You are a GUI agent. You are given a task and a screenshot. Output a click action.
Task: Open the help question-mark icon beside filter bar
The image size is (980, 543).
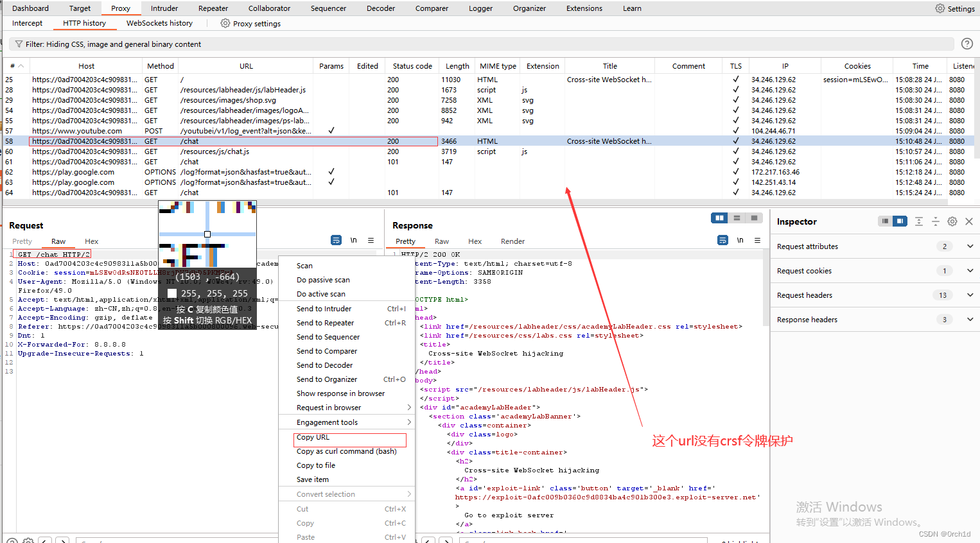[967, 44]
